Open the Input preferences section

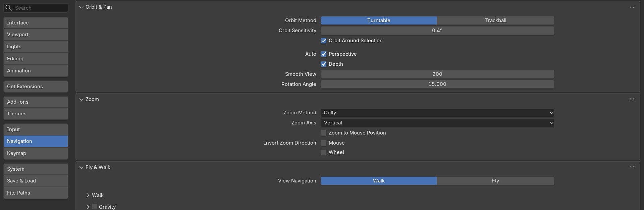click(x=36, y=129)
